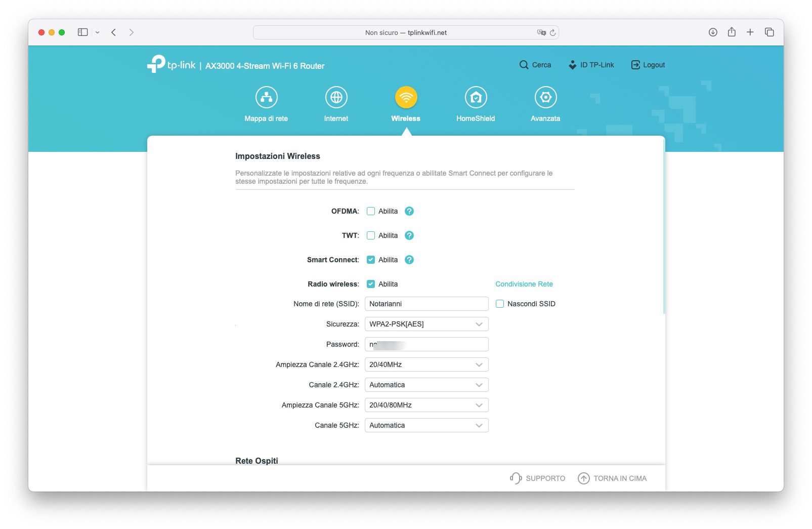Open the Ampiezza Canale 2.4GHz dropdown
812x529 pixels.
coord(426,364)
